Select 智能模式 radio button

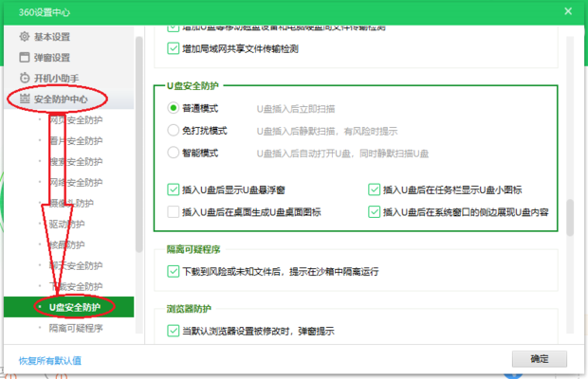tap(173, 153)
